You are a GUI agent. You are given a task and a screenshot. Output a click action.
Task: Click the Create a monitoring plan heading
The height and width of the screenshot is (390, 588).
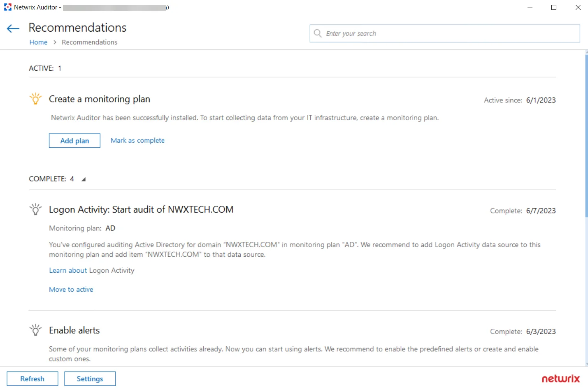click(x=100, y=99)
